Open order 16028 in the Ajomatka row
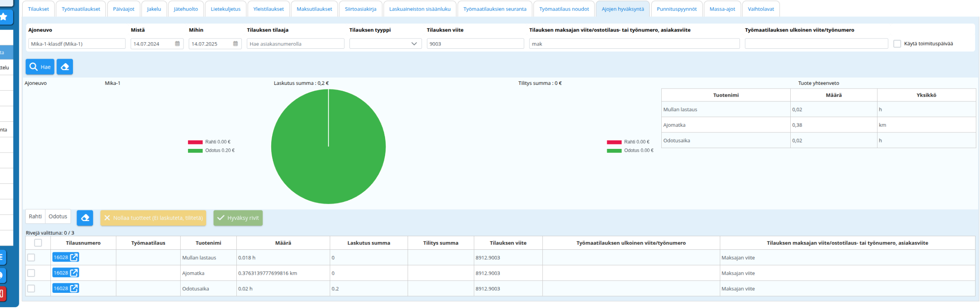 66,273
